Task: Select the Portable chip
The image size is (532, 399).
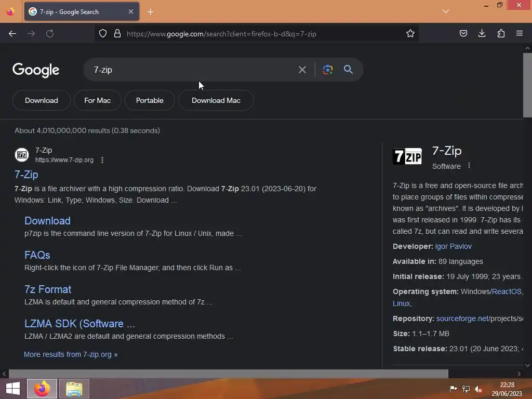Action: coord(150,100)
